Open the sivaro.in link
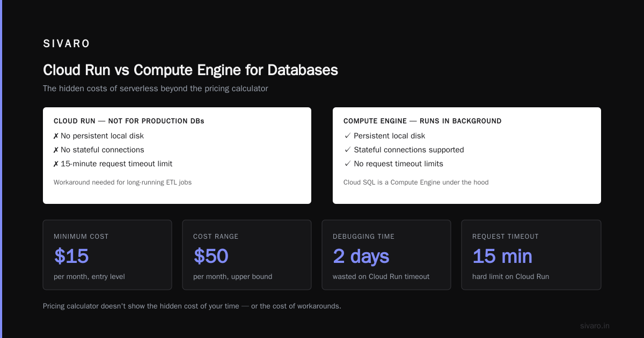The width and height of the screenshot is (644, 338). pyautogui.click(x=595, y=326)
